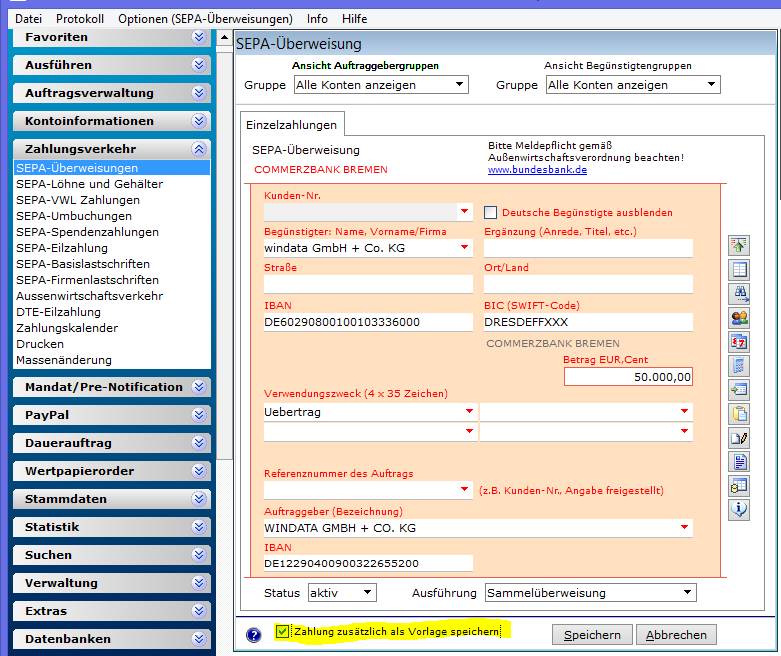
Task: Open Optionen (SEPA-Überweisungen) menu
Action: 205,19
